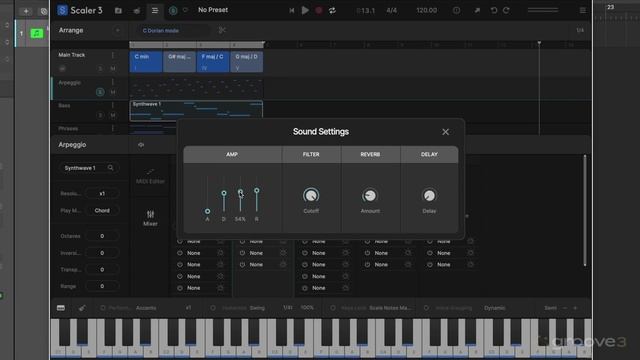Click the scissors icon next to scale

coord(222,30)
